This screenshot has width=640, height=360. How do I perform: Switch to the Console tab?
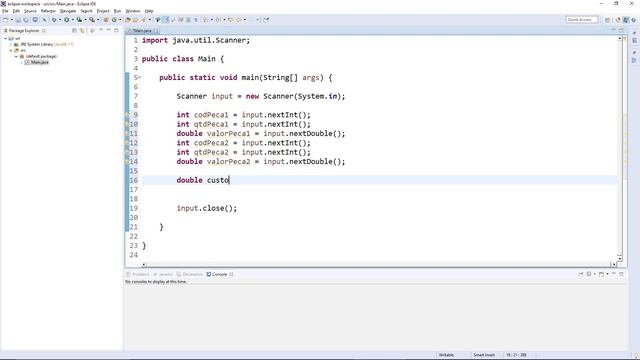[220, 274]
